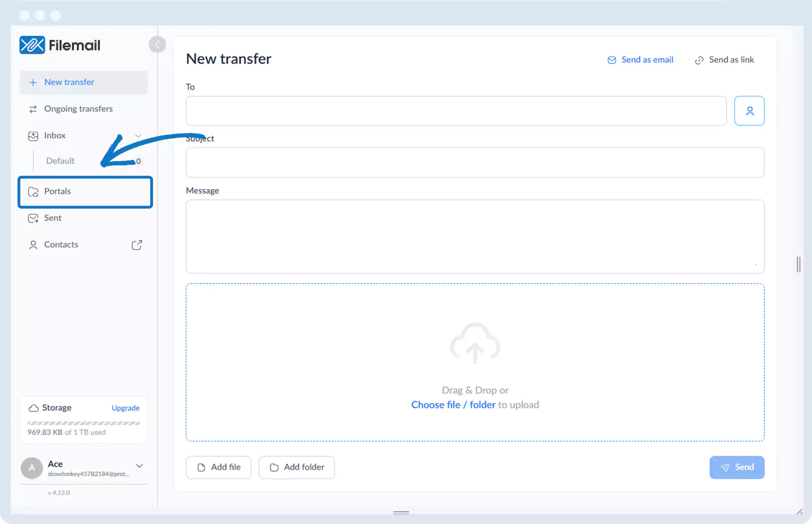Click the storage usage progress bar
The height and width of the screenshot is (524, 812).
pos(84,423)
